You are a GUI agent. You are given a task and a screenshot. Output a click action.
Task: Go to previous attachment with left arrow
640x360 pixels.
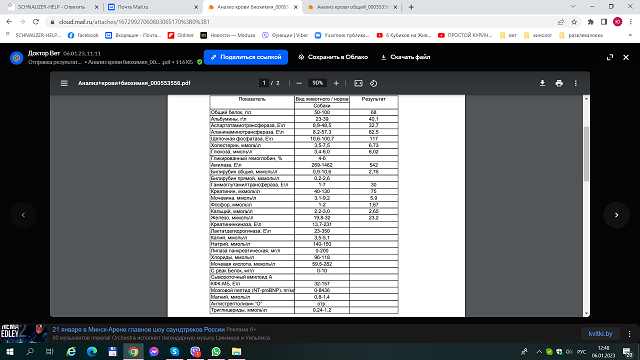[x=23, y=215]
